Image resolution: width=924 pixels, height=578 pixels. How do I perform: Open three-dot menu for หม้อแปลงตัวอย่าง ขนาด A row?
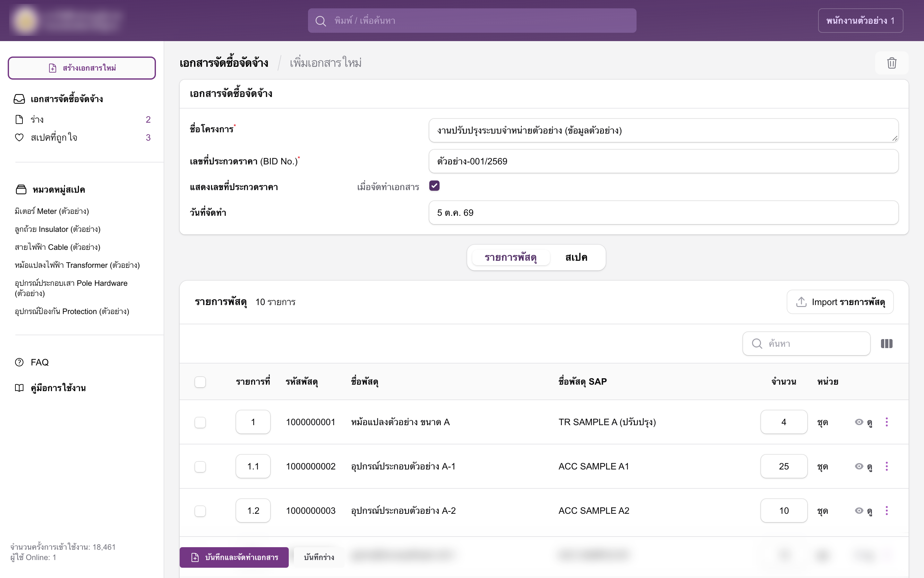point(886,422)
